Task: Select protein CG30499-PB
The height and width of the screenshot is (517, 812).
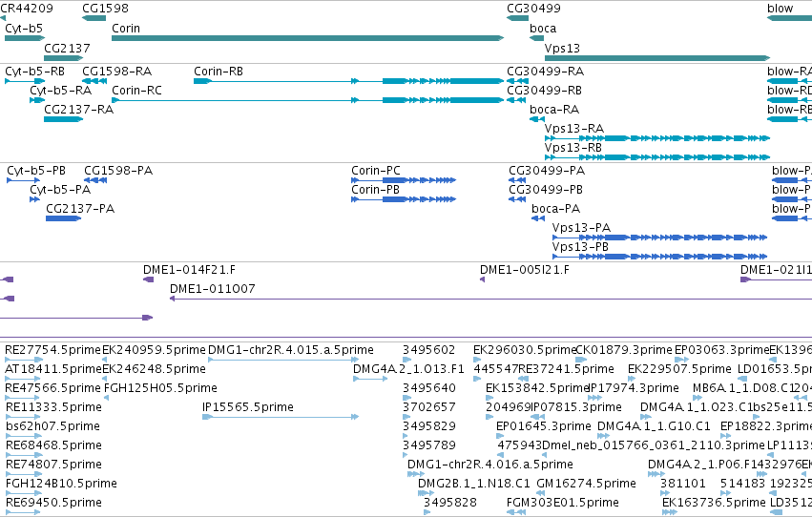Action: point(517,199)
